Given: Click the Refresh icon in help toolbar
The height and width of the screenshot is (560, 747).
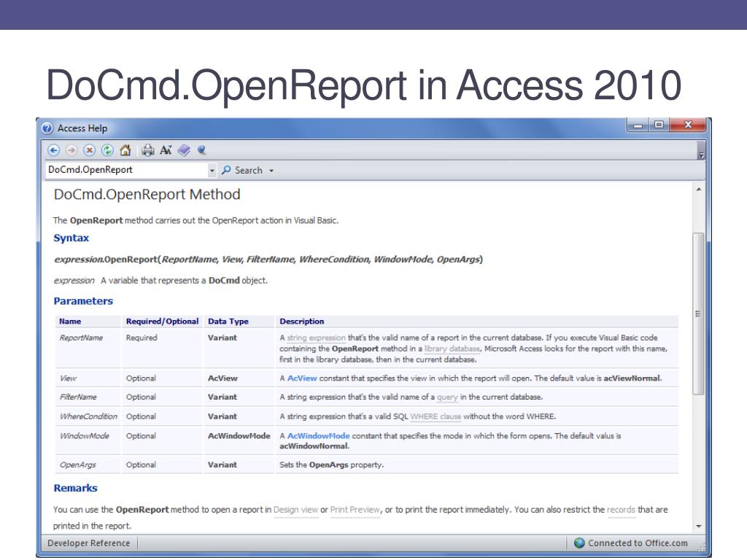Looking at the screenshot, I should tap(107, 150).
